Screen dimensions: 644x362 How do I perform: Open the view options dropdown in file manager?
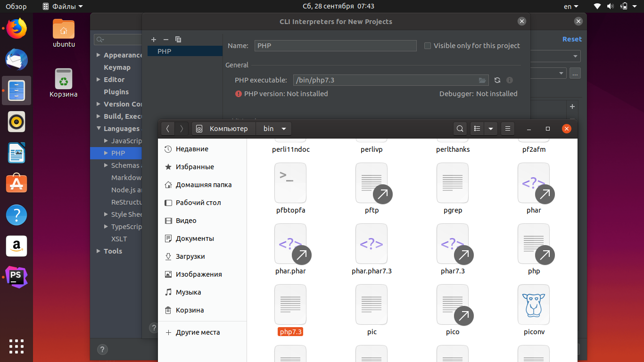click(x=491, y=128)
